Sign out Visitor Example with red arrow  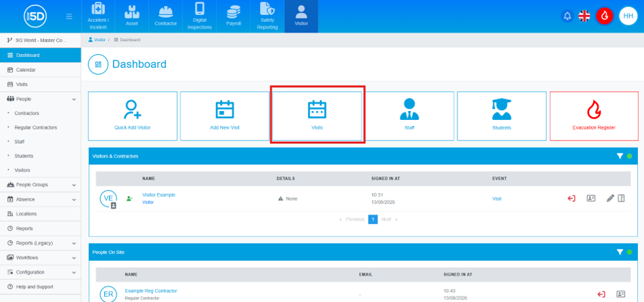pos(571,199)
